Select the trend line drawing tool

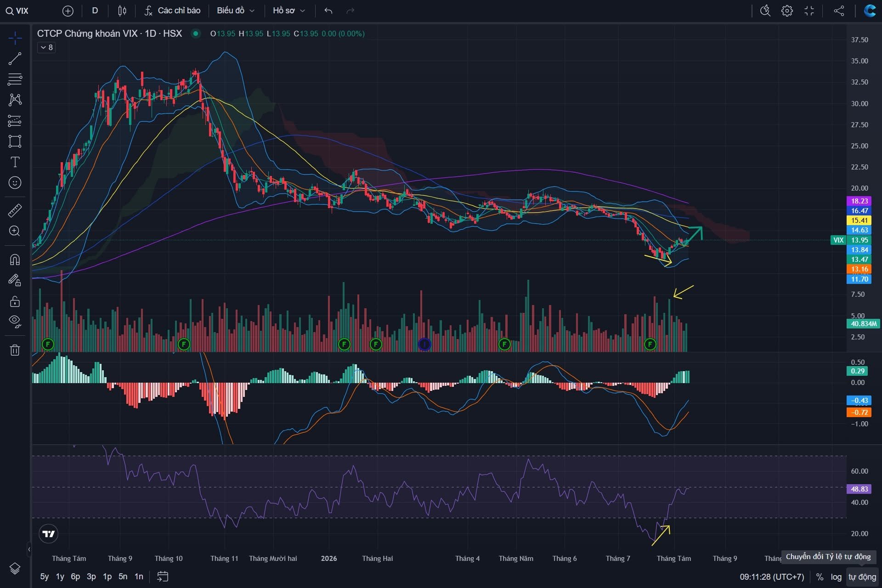click(x=15, y=59)
